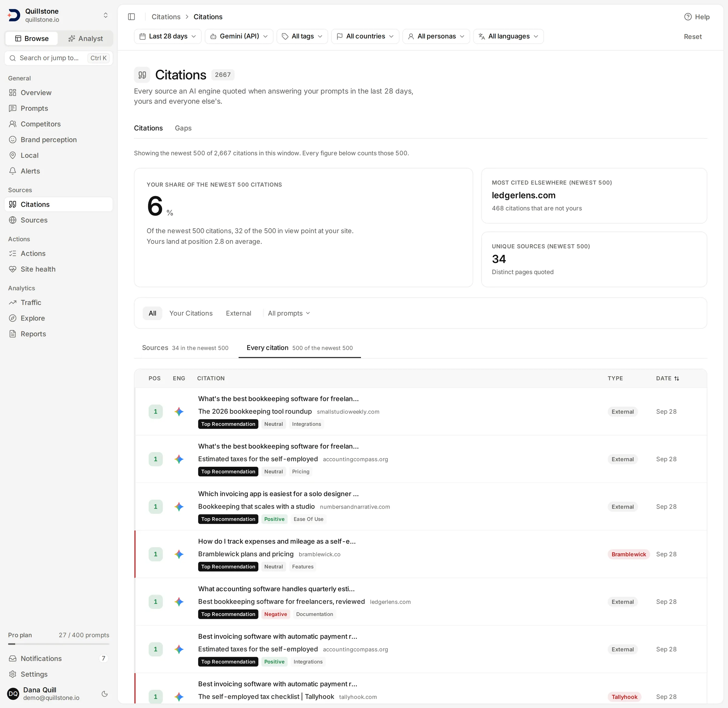Open the All personas dropdown

[x=436, y=36]
